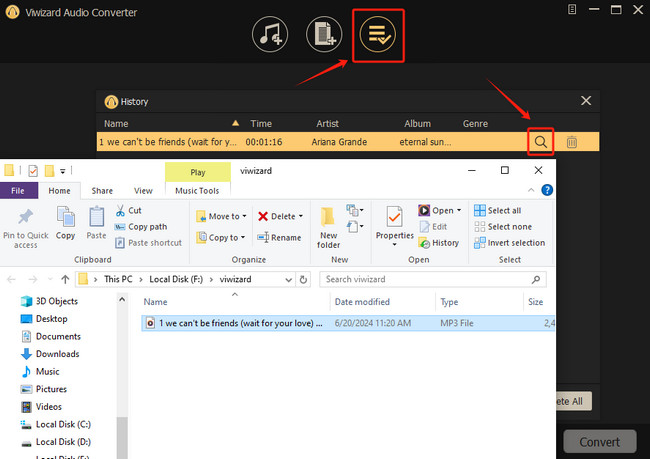
Task: Expand the address bar history dropdown
Action: coord(289,280)
